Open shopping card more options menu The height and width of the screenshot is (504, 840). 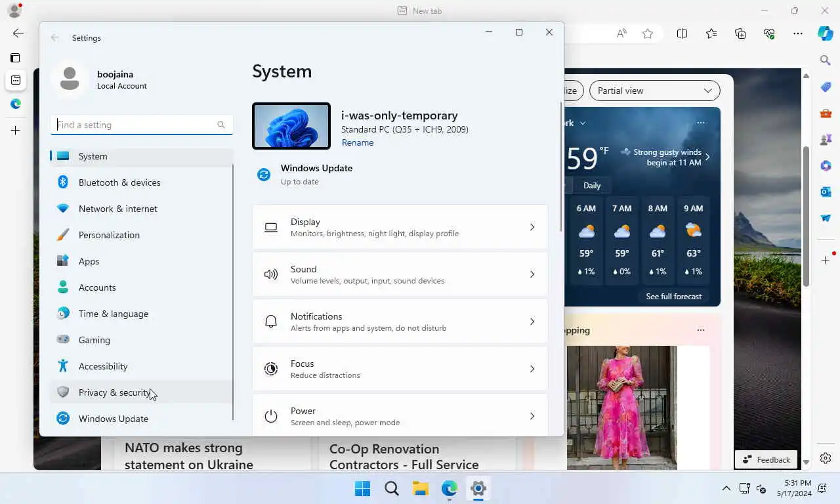[701, 330]
